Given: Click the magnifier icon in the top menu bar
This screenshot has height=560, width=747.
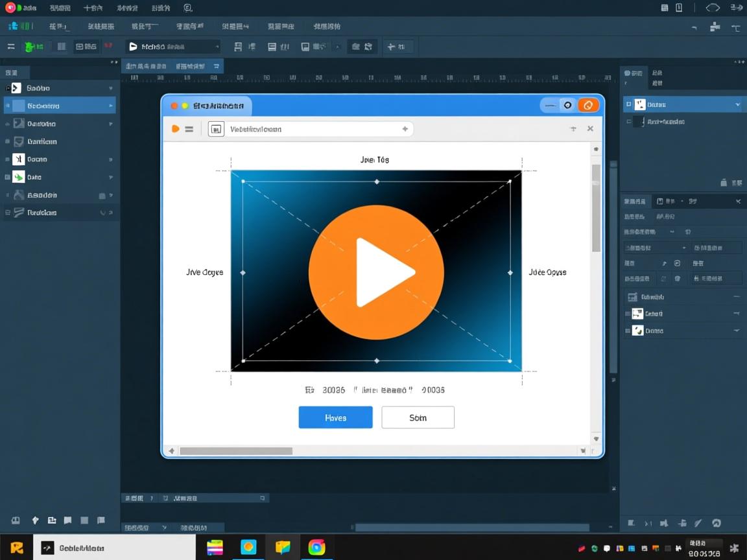Looking at the screenshot, I should [x=188, y=8].
